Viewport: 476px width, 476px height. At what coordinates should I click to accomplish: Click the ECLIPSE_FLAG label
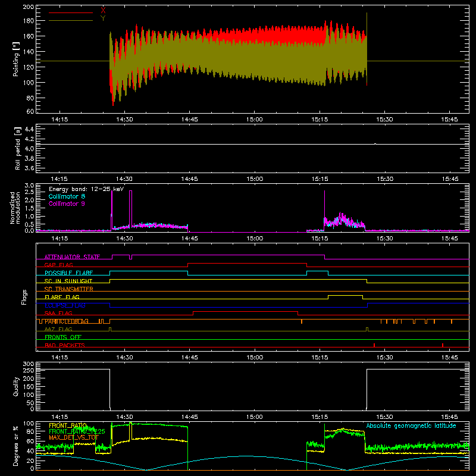click(x=65, y=305)
